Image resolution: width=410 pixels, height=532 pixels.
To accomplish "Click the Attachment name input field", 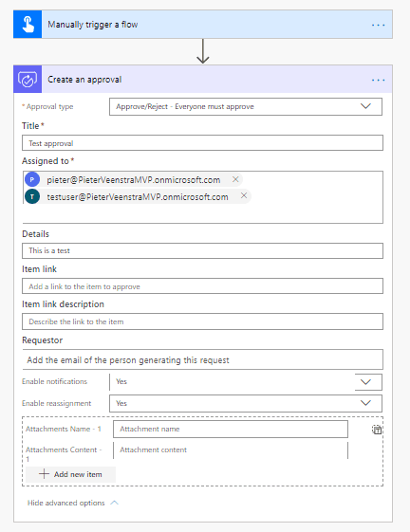I will click(231, 430).
